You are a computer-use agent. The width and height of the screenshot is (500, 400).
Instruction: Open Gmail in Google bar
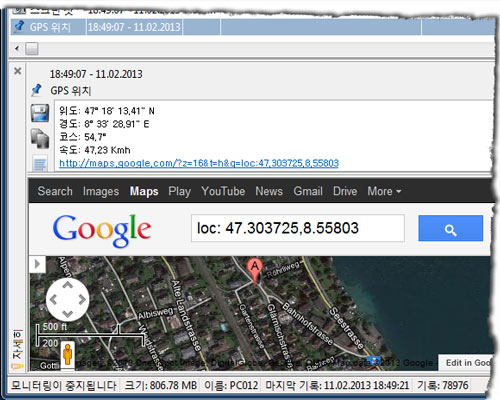(308, 191)
